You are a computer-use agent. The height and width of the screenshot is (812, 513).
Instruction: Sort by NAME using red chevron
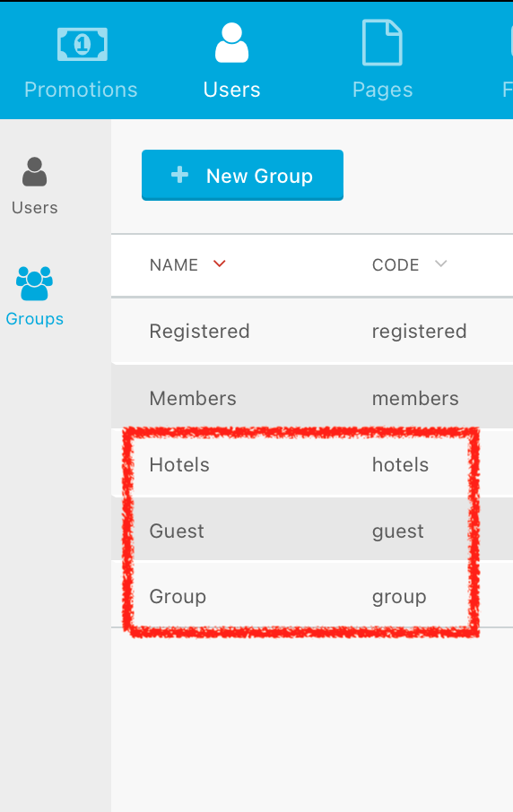pyautogui.click(x=220, y=264)
